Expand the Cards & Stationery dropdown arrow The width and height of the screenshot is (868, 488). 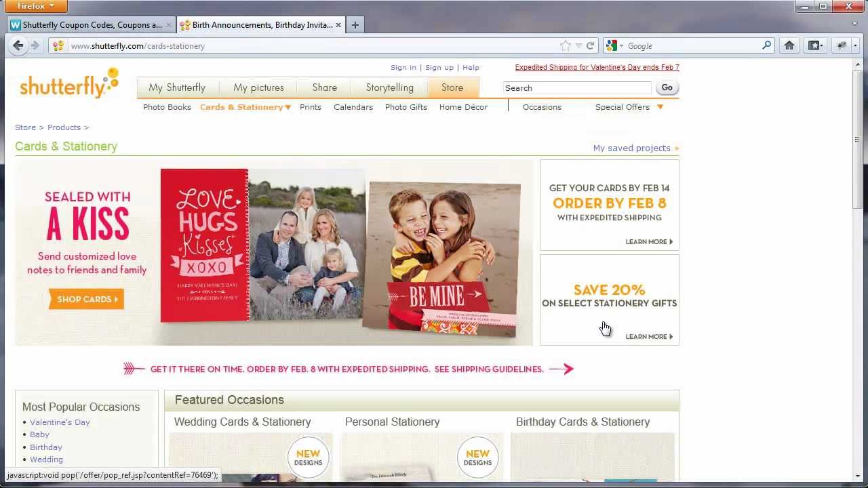[x=288, y=107]
